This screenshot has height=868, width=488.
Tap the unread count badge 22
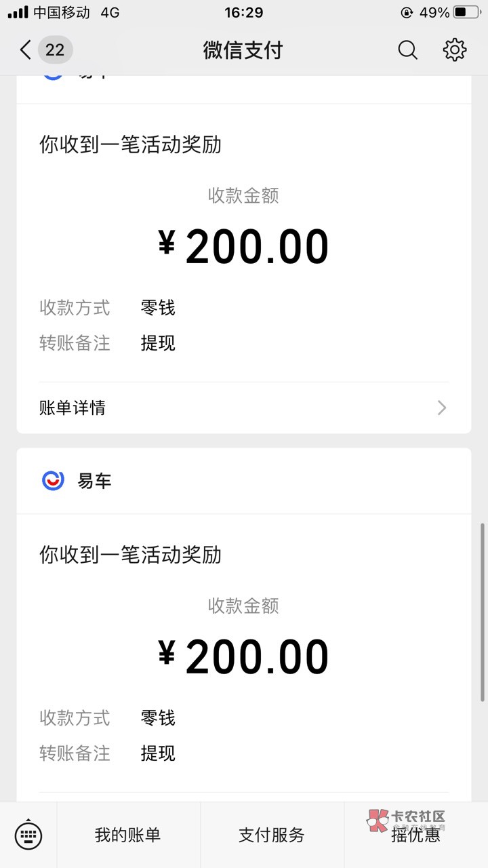coord(55,50)
